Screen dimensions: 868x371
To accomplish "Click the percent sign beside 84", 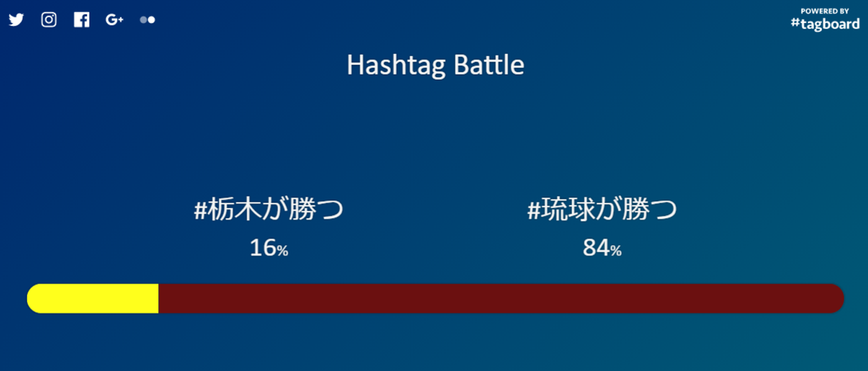I will coord(616,250).
